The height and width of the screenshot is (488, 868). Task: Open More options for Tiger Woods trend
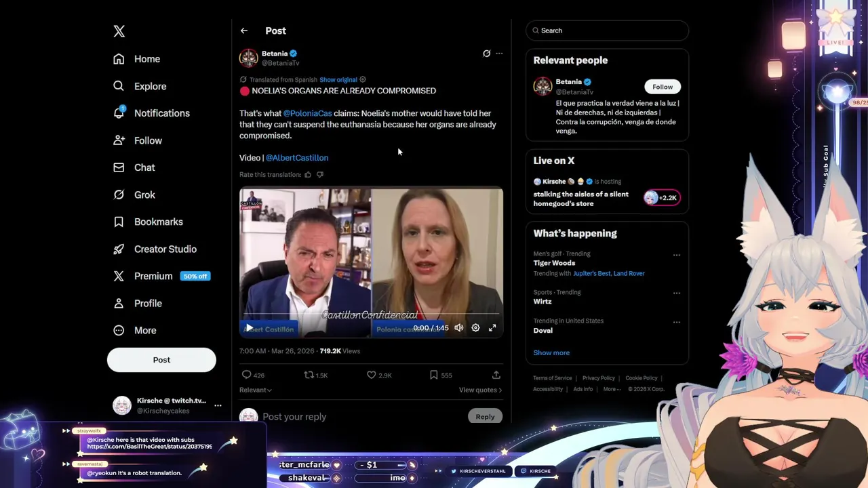pyautogui.click(x=676, y=256)
